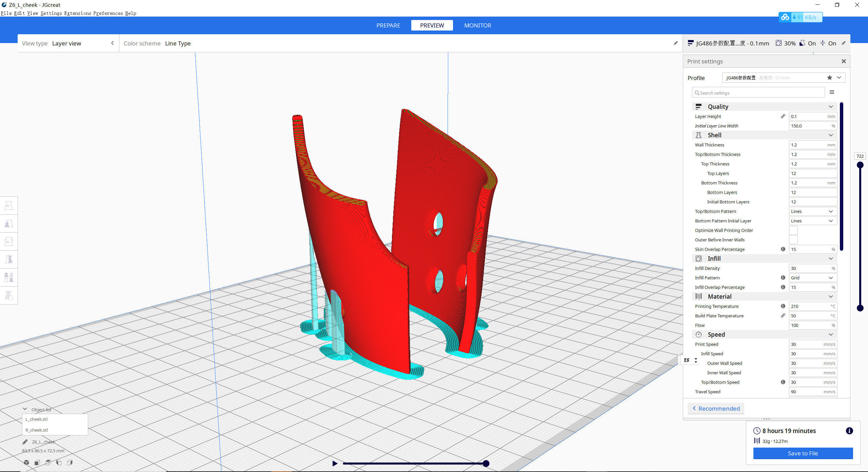Open the Top/Bottom Pattern dropdown
Screen dimensions: 868x472
[812, 211]
